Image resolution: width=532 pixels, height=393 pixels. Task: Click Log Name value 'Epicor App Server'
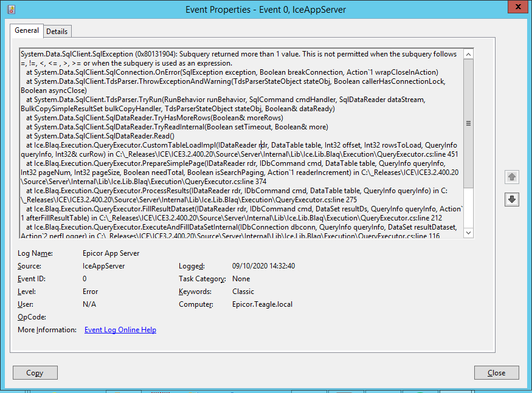tap(111, 253)
